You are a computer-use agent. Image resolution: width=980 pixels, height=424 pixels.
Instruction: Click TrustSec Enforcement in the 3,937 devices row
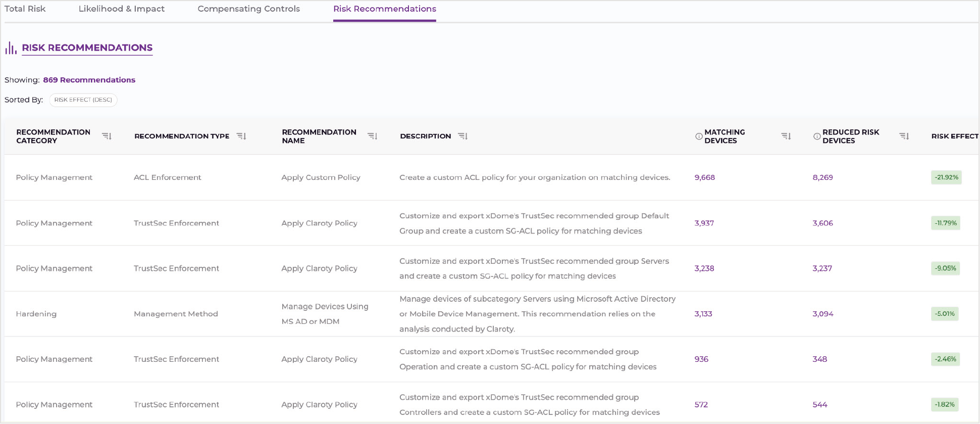coord(177,223)
